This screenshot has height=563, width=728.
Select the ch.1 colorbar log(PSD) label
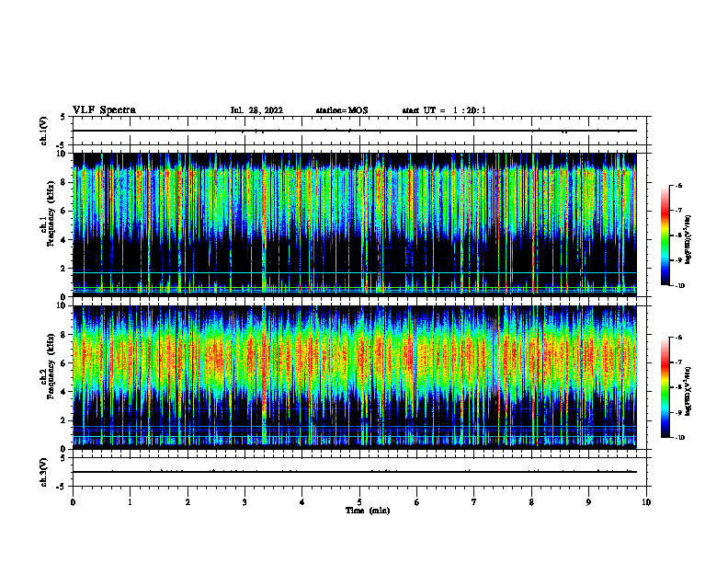pyautogui.click(x=688, y=239)
